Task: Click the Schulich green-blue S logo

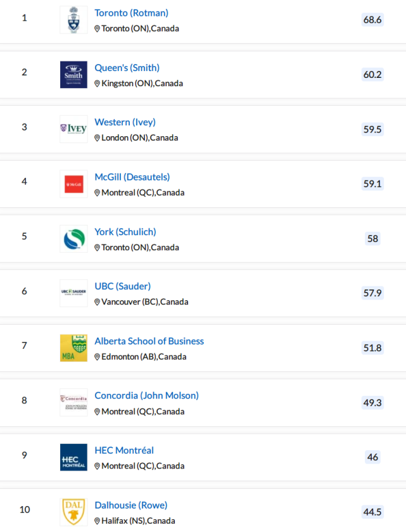Action: point(73,239)
